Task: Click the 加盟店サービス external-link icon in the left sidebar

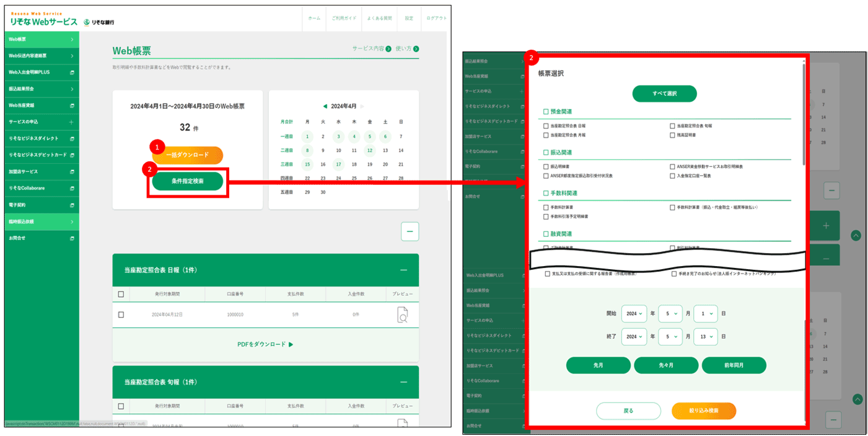Action: coord(72,172)
